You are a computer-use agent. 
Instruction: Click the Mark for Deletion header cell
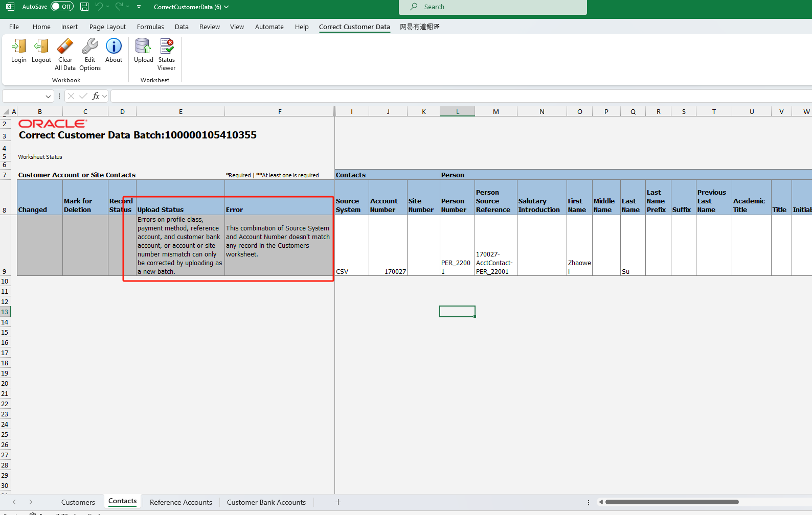click(x=85, y=197)
